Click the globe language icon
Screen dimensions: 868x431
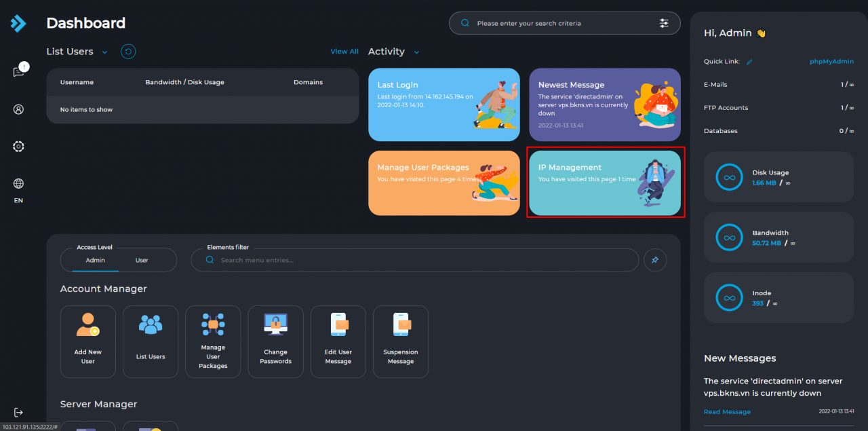18,184
